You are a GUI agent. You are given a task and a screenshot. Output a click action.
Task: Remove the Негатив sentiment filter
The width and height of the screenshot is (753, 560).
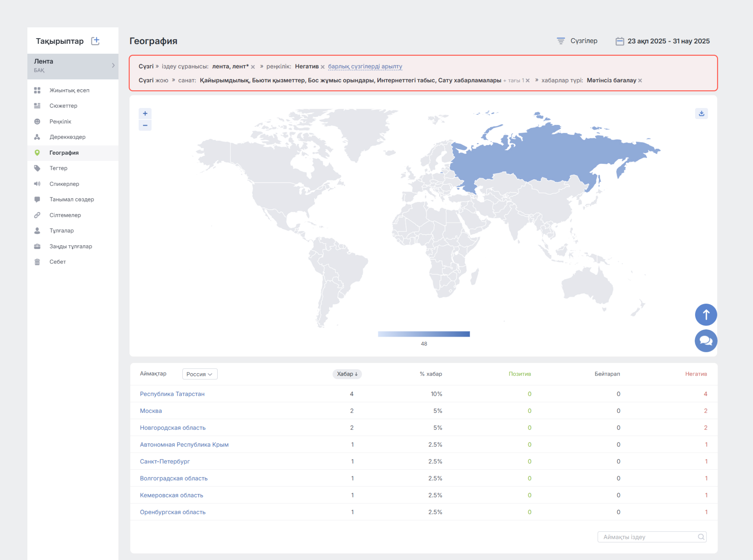click(322, 67)
